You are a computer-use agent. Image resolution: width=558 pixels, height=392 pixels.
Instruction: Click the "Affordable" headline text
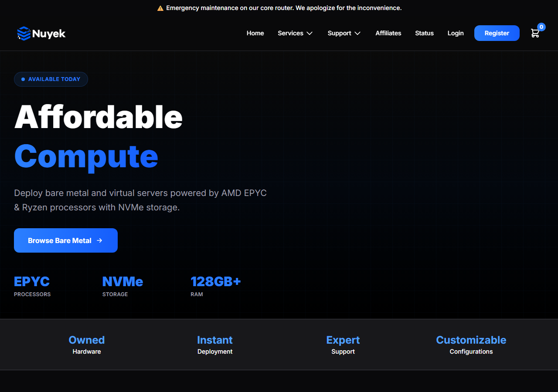[x=99, y=117]
